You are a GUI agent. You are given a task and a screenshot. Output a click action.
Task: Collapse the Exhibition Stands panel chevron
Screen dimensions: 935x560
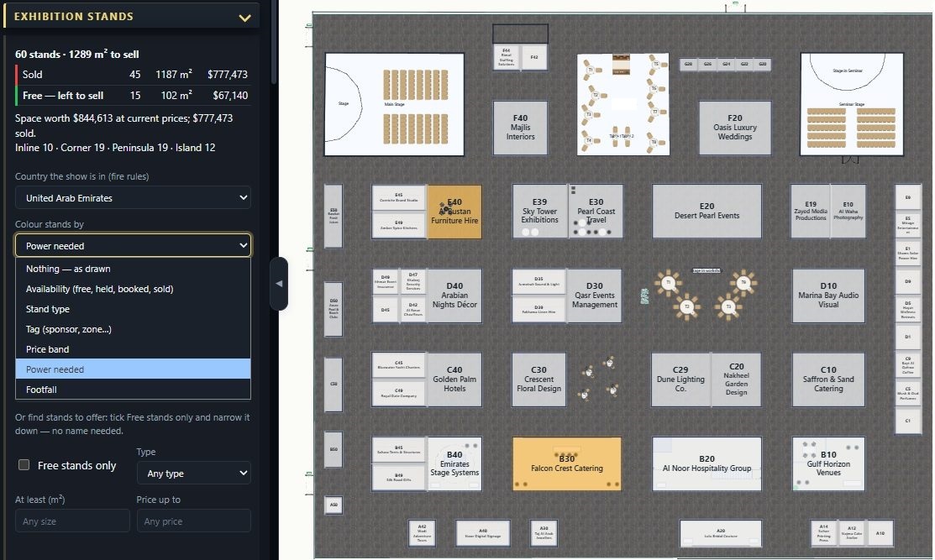244,18
